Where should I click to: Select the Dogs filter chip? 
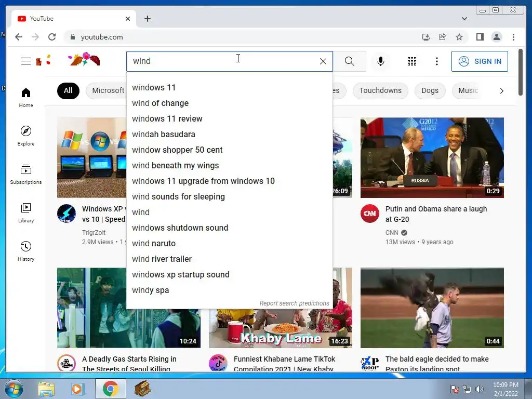(430, 90)
